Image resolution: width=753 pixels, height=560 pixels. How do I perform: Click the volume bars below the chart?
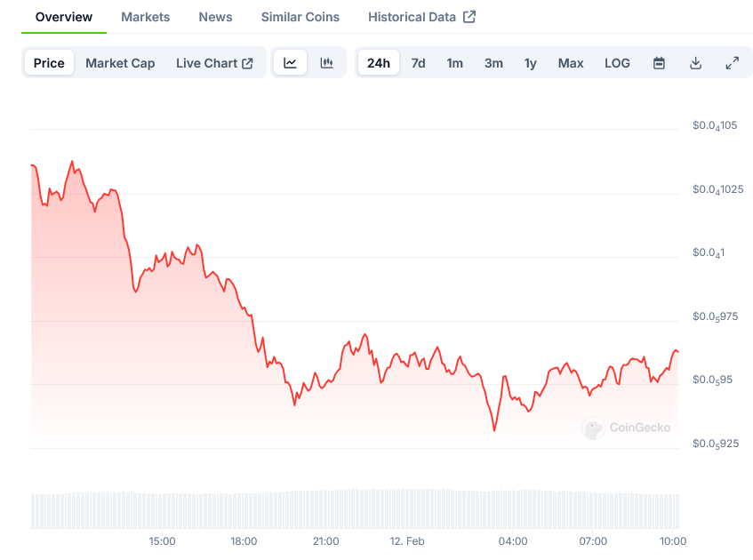[x=355, y=509]
